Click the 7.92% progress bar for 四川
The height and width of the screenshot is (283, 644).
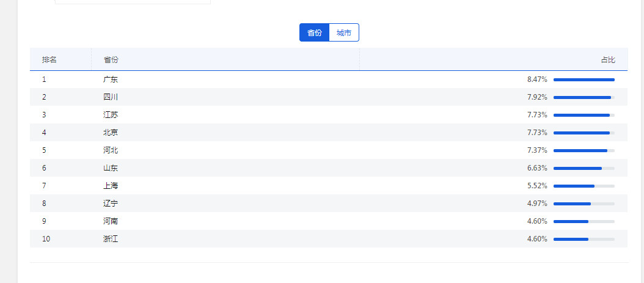point(584,97)
